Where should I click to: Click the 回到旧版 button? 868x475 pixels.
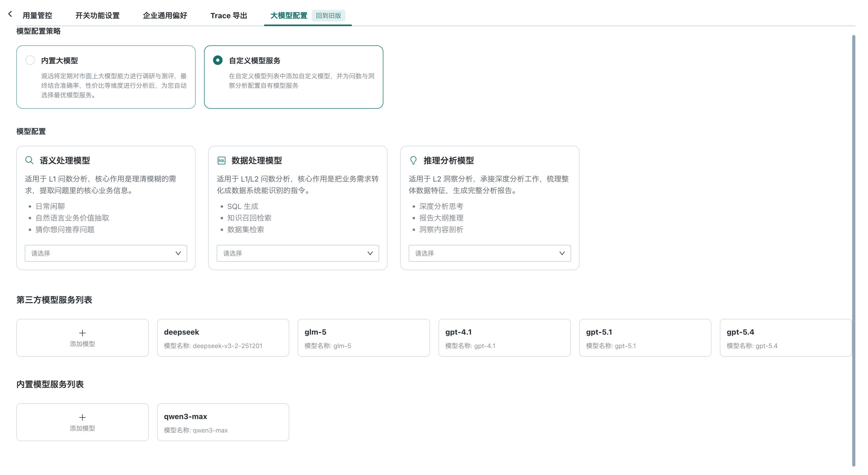pyautogui.click(x=329, y=16)
